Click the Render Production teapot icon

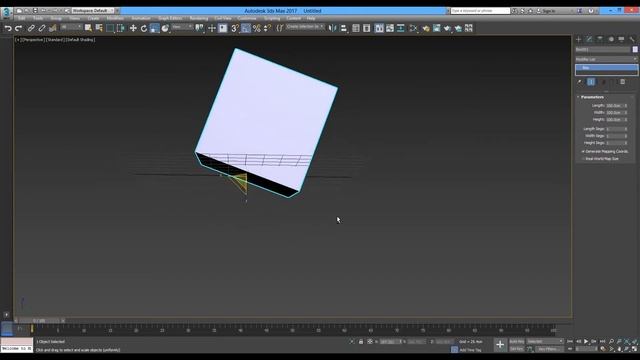[447, 28]
